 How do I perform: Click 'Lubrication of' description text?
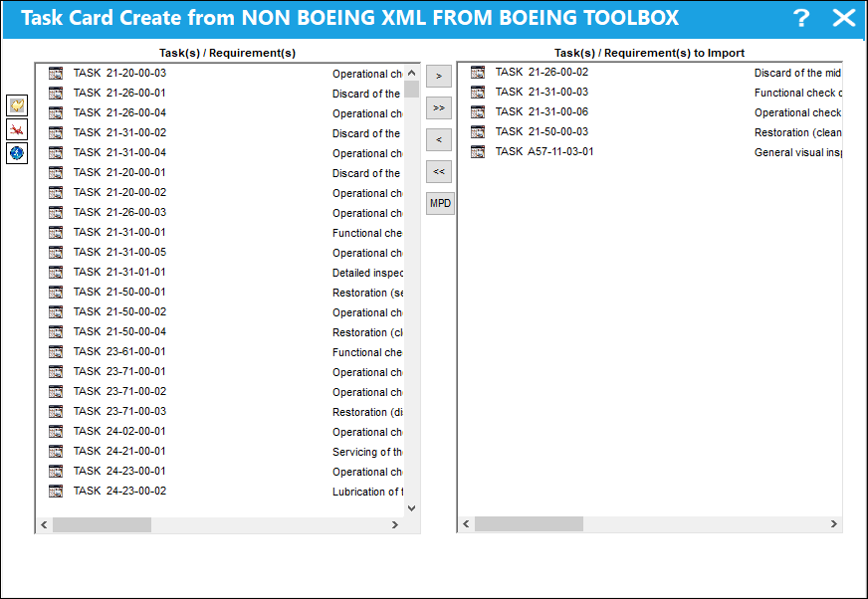(367, 493)
